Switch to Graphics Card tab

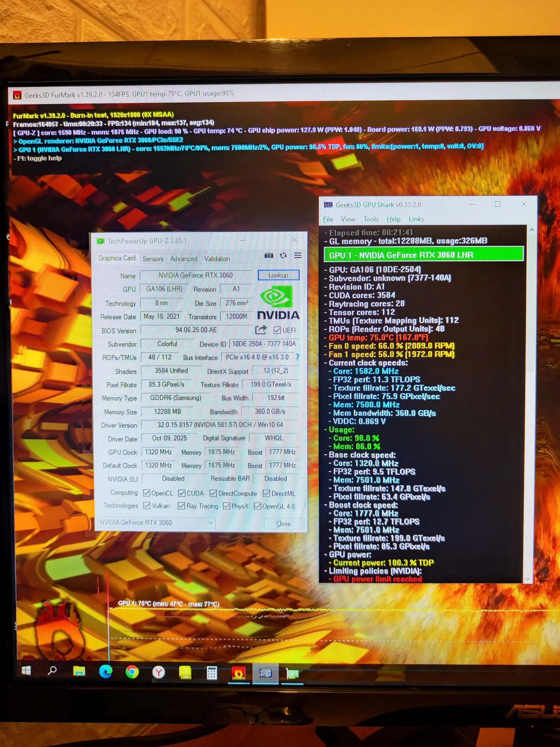tap(117, 258)
